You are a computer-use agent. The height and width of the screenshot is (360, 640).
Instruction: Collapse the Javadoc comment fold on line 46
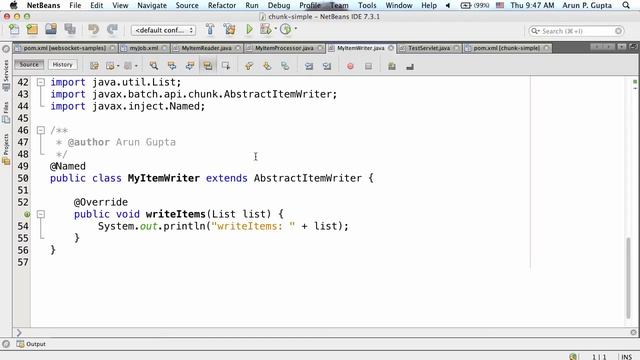click(40, 130)
